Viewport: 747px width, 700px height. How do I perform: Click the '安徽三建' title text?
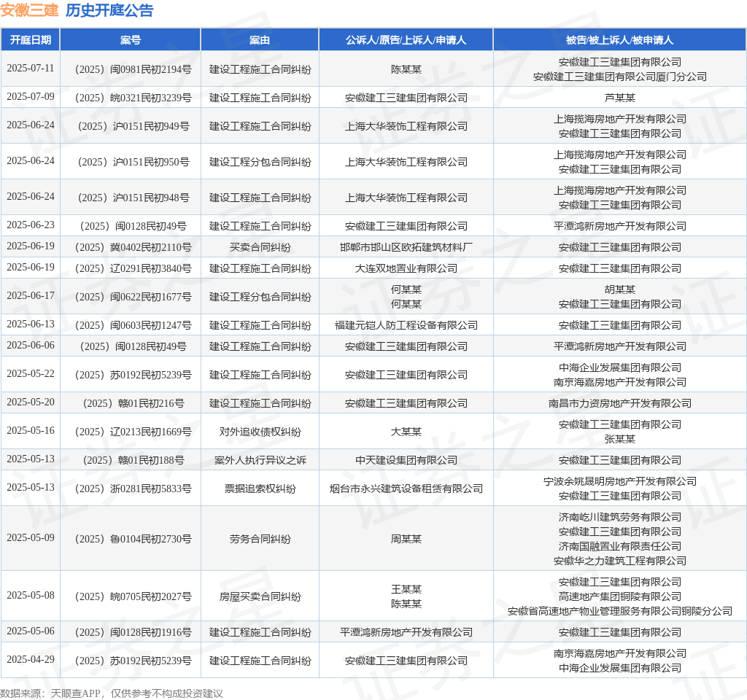tap(29, 10)
